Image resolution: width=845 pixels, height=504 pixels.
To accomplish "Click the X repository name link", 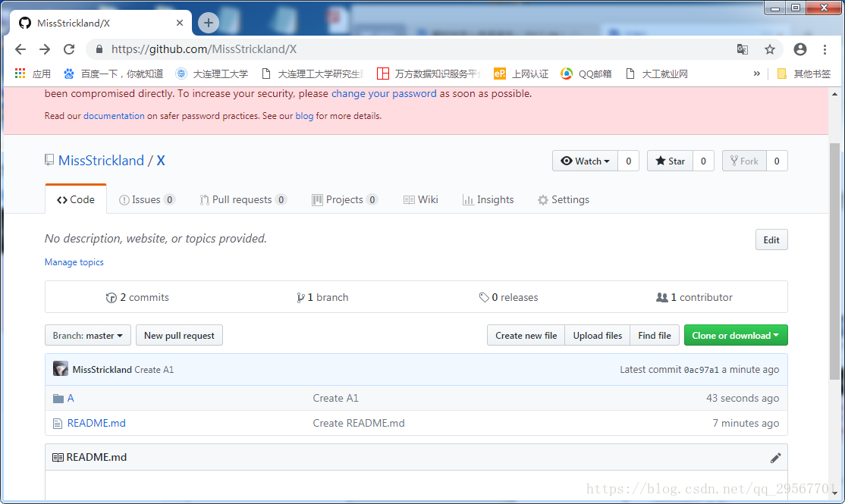I will [161, 161].
